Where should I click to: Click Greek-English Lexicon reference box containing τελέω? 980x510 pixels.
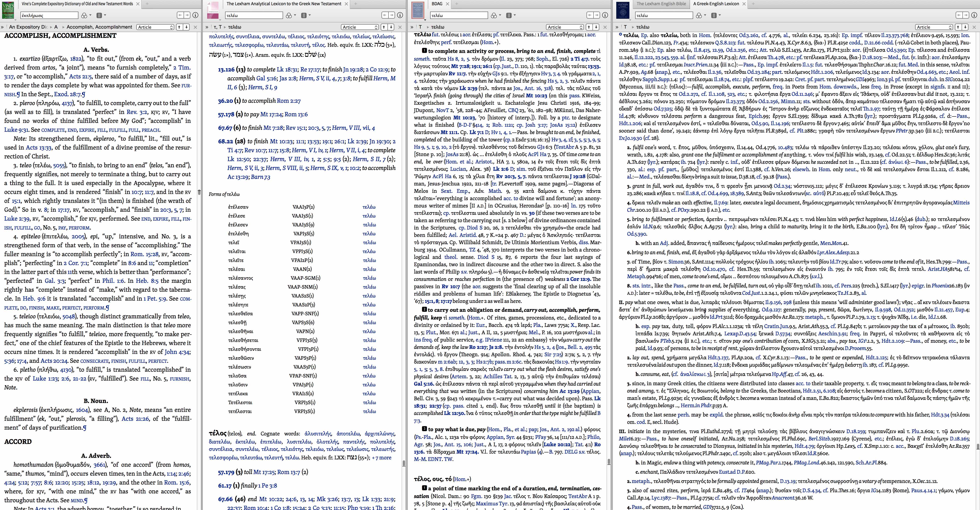(x=664, y=16)
